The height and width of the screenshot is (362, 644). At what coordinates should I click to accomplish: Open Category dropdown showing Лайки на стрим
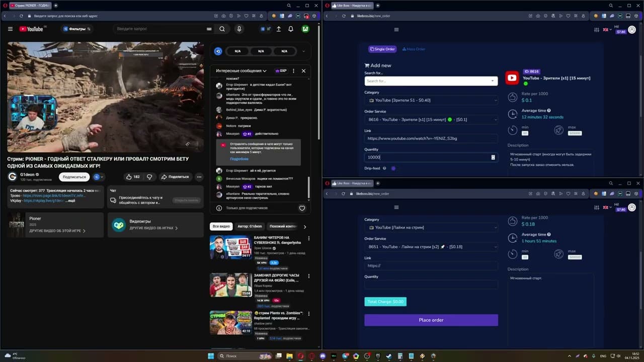pos(431,227)
